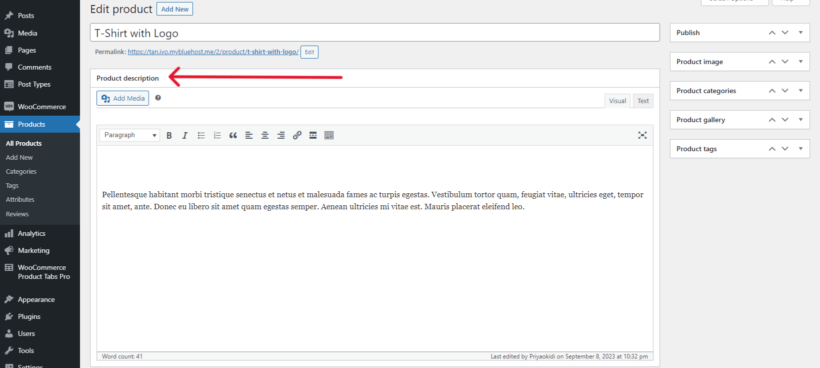Toggle the Product gallery panel triangle
Screen dimensions: 820x368
[x=801, y=120]
